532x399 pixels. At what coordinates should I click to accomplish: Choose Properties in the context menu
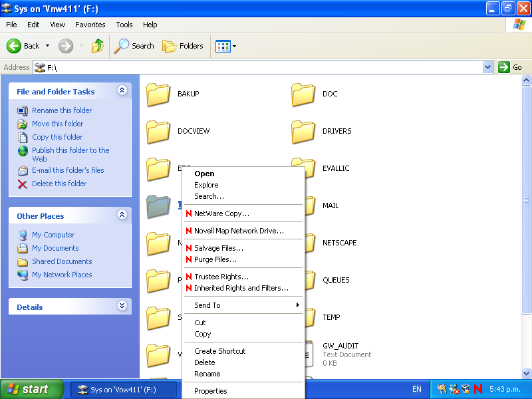[x=243, y=391]
